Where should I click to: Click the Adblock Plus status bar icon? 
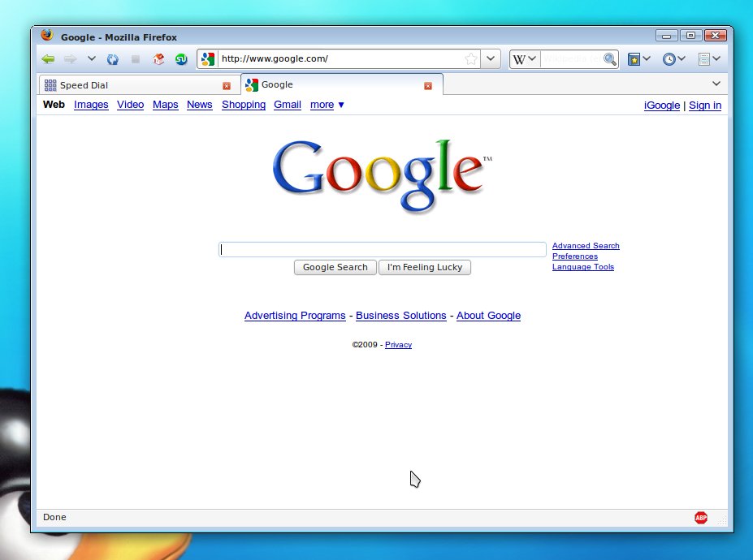(x=701, y=518)
